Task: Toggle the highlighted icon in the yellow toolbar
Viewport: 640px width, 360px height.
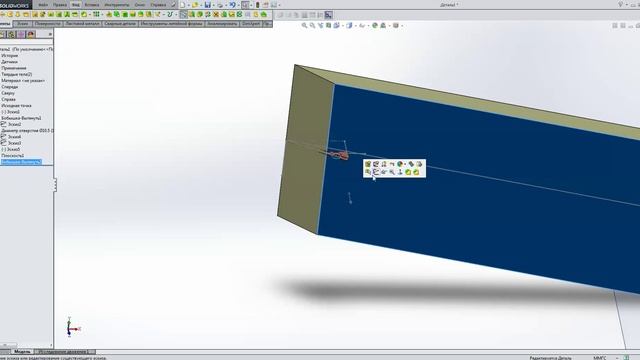Action: tap(184, 15)
